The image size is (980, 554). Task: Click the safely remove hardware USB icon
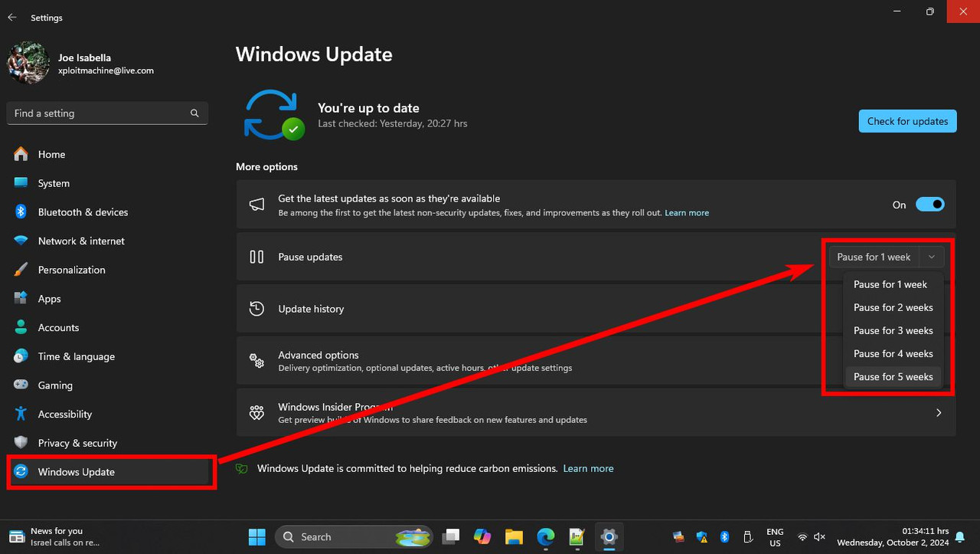[747, 537]
